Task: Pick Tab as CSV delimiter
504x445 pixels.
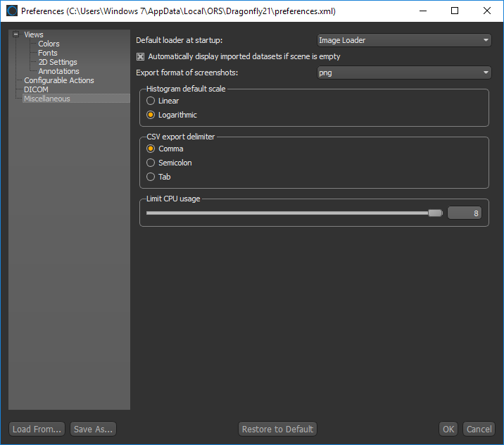Action: pyautogui.click(x=151, y=177)
